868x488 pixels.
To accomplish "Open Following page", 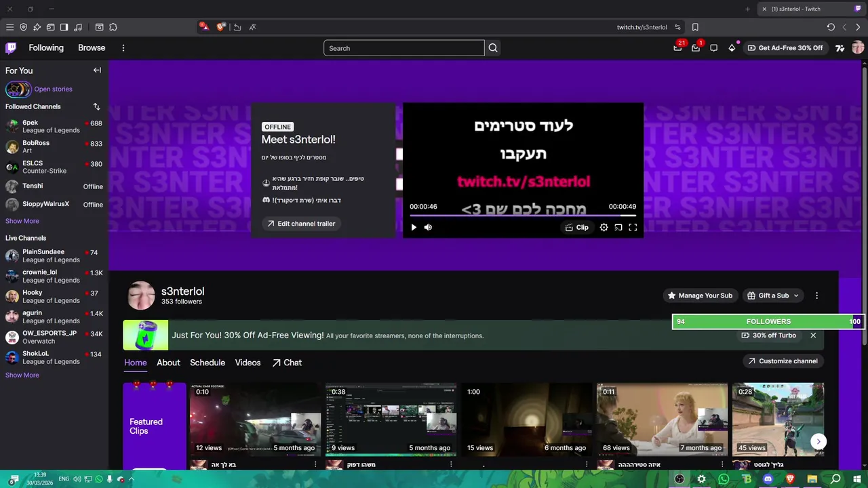I will (46, 48).
